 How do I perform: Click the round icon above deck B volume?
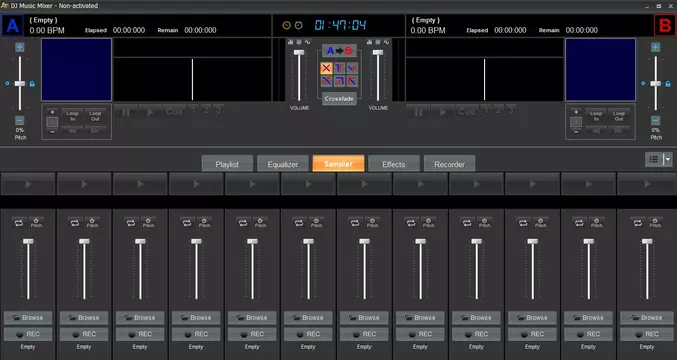tap(378, 42)
